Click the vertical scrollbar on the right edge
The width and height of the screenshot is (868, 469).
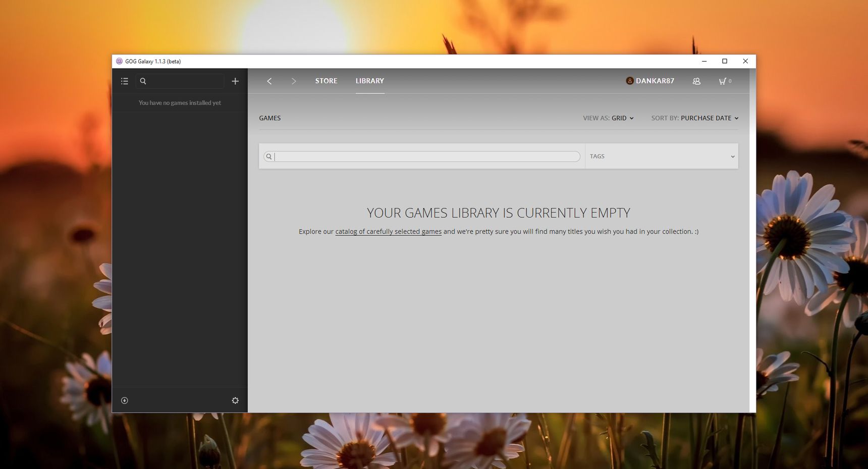(x=752, y=240)
